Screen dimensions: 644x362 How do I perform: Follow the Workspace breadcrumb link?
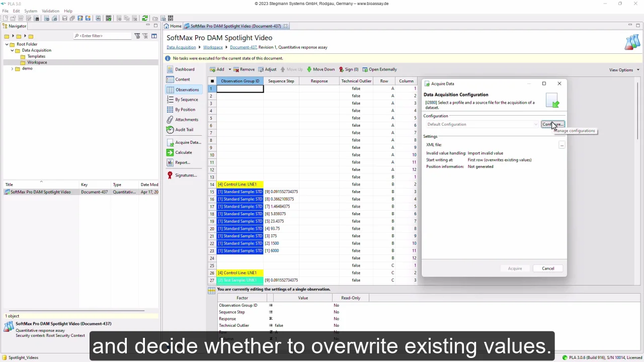click(x=213, y=47)
